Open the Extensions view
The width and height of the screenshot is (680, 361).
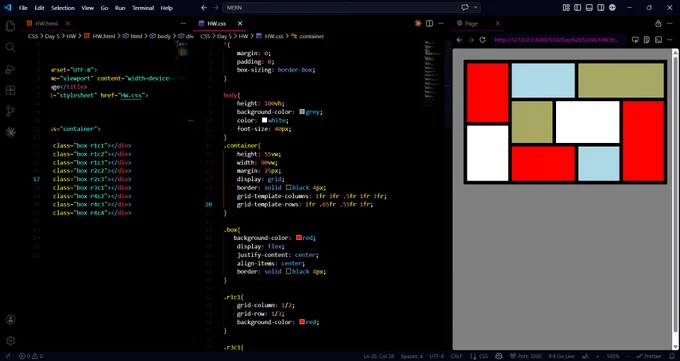click(10, 90)
